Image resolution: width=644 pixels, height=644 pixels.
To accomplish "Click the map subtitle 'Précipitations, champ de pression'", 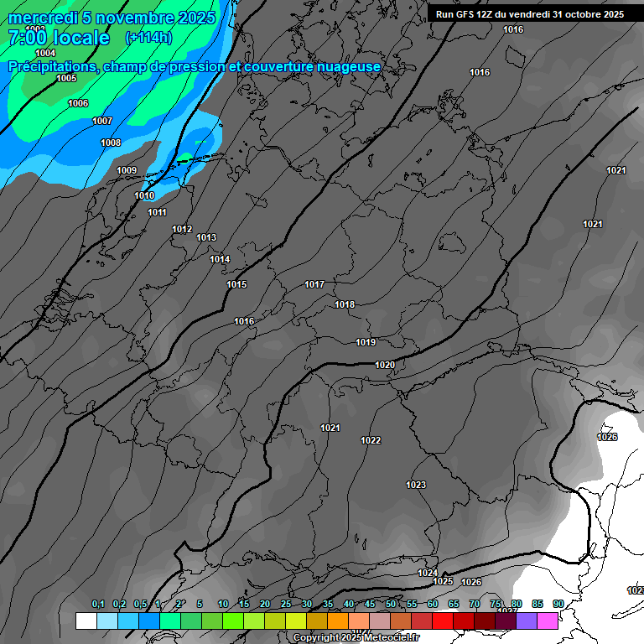I will (195, 67).
